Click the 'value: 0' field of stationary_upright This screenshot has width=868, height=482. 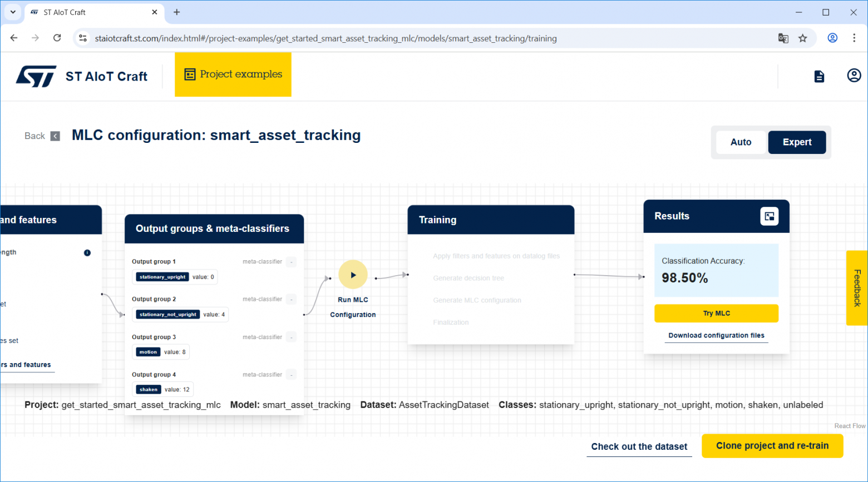tap(203, 277)
